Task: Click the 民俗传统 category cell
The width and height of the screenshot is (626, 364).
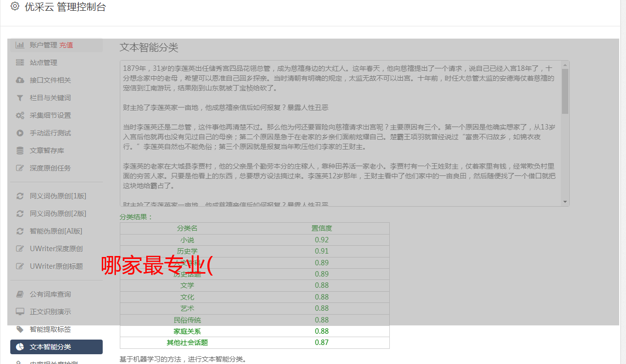Action: pyautogui.click(x=187, y=320)
